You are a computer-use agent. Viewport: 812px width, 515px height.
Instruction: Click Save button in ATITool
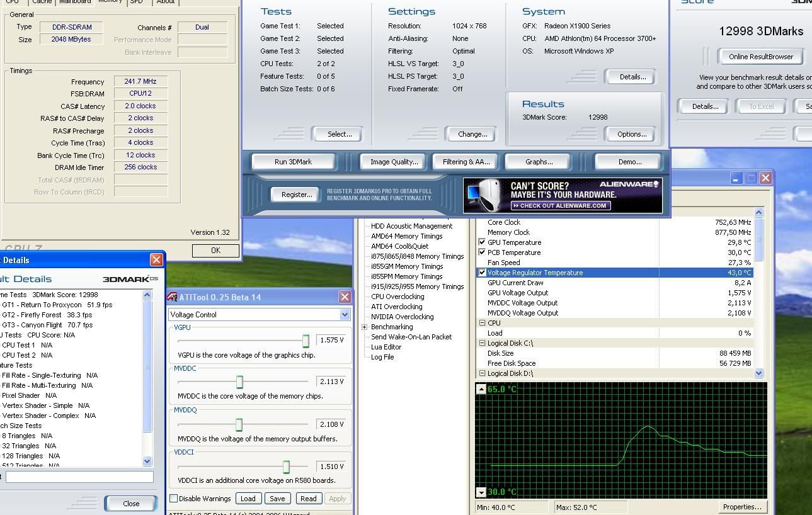pyautogui.click(x=277, y=499)
